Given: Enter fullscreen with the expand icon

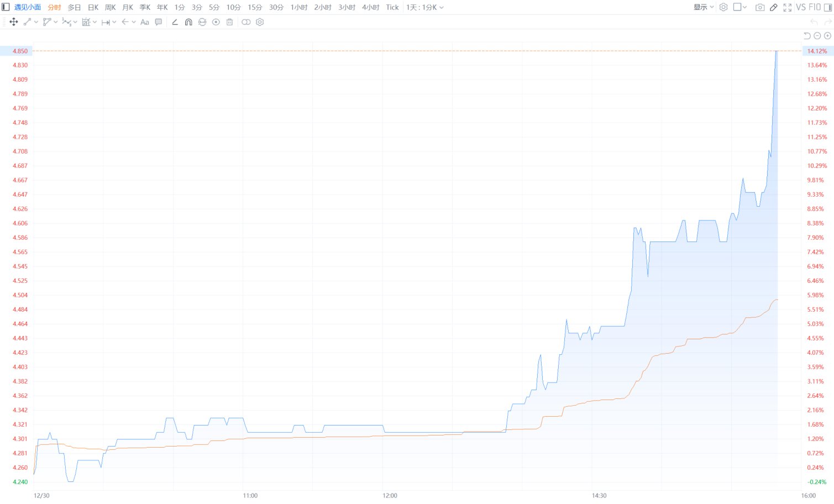Looking at the screenshot, I should coord(788,7).
